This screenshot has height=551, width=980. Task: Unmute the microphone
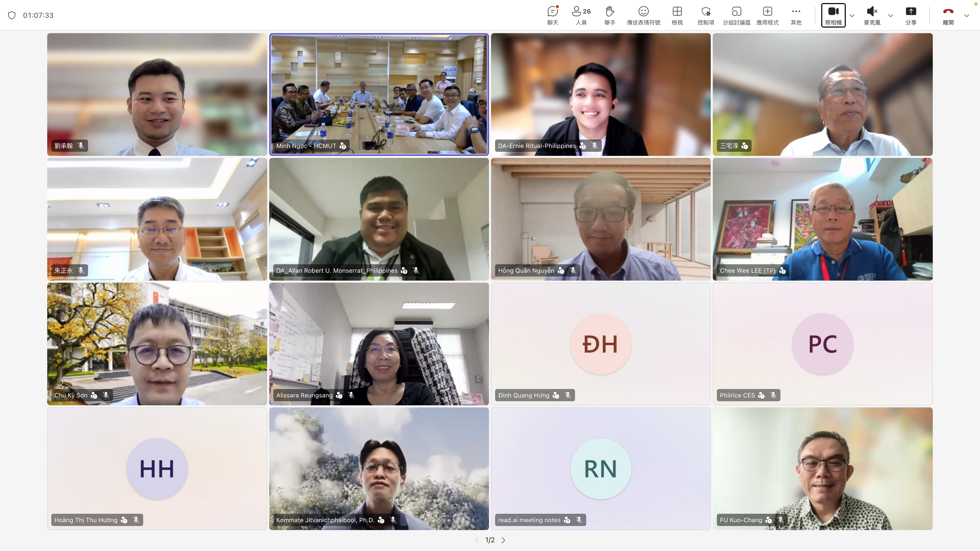tap(872, 15)
